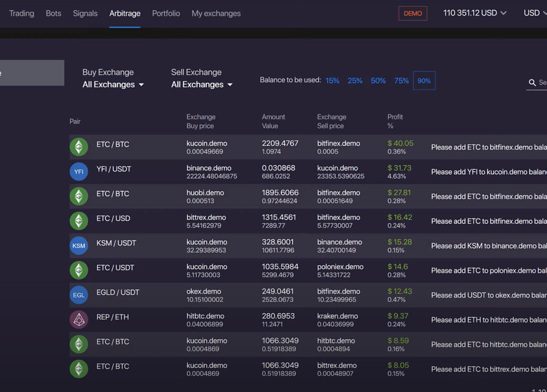Click the Pair column header
547x392 pixels.
tap(75, 121)
